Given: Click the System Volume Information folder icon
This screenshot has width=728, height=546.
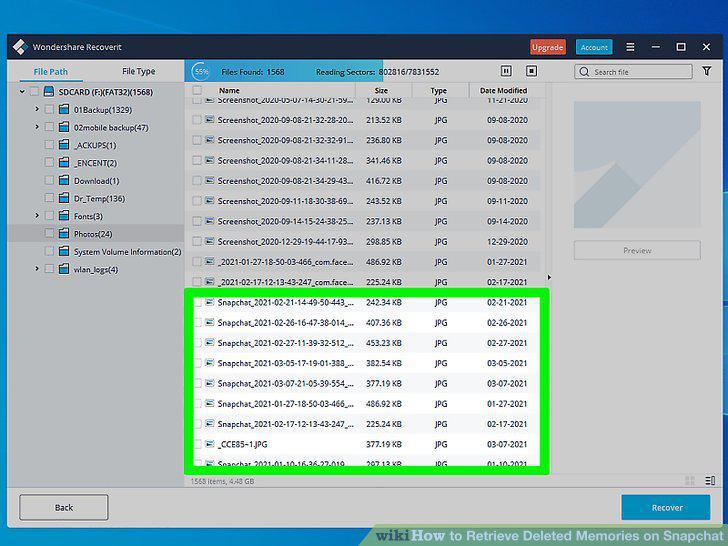Looking at the screenshot, I should (x=64, y=251).
